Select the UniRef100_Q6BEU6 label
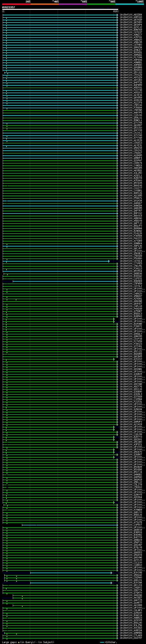This screenshot has width=146, height=644. tap(131, 274)
